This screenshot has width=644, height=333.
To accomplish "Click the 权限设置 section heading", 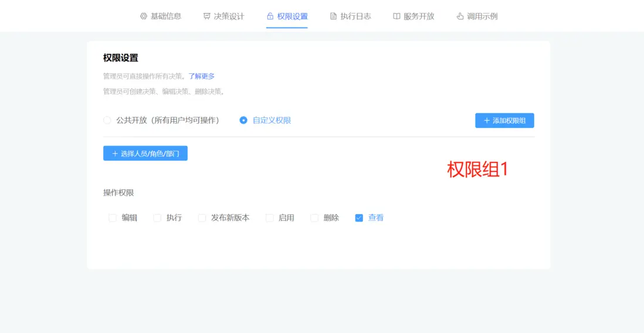I will (121, 58).
